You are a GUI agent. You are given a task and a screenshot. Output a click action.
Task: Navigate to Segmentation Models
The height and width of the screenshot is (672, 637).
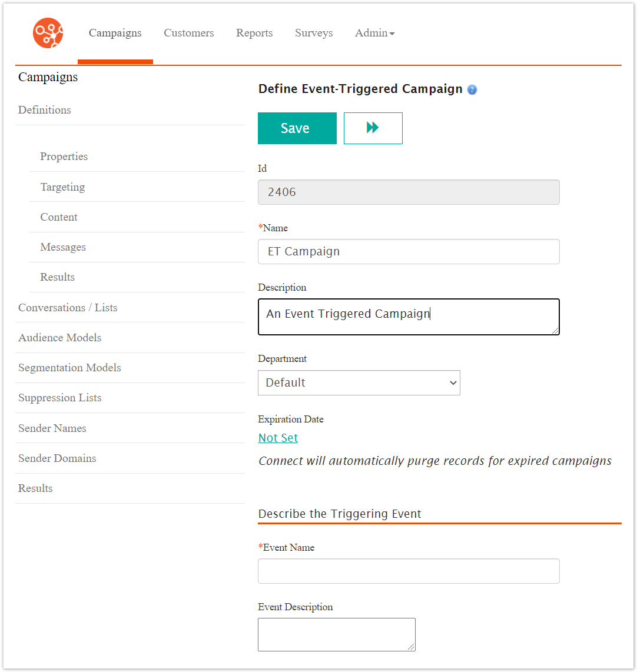pyautogui.click(x=69, y=368)
